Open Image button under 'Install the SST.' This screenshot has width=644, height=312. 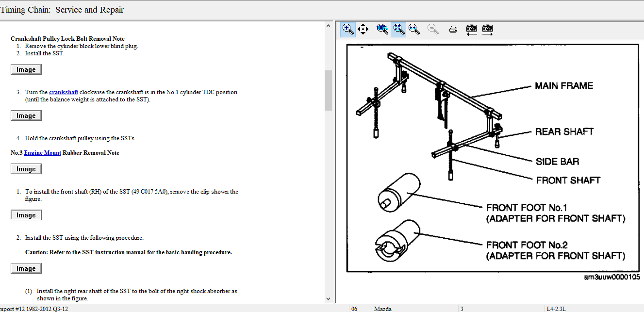tap(26, 69)
